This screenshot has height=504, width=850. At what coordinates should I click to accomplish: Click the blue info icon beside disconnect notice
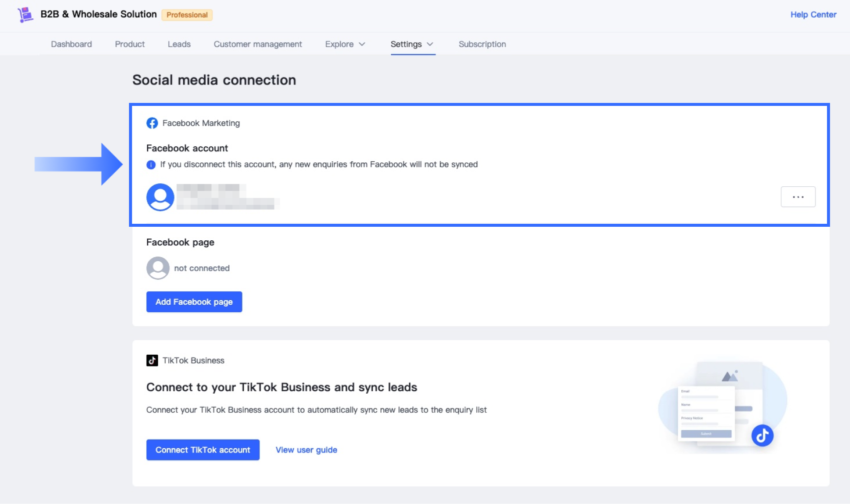click(x=151, y=165)
